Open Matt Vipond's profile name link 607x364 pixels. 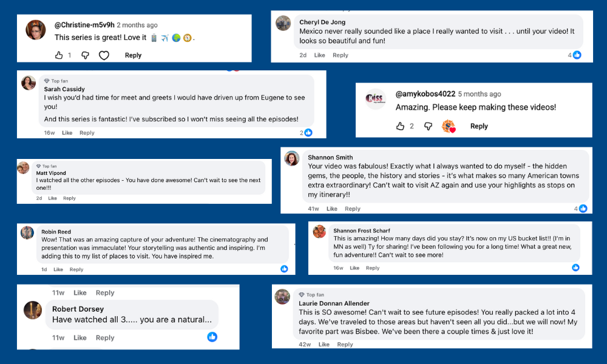[x=51, y=173]
